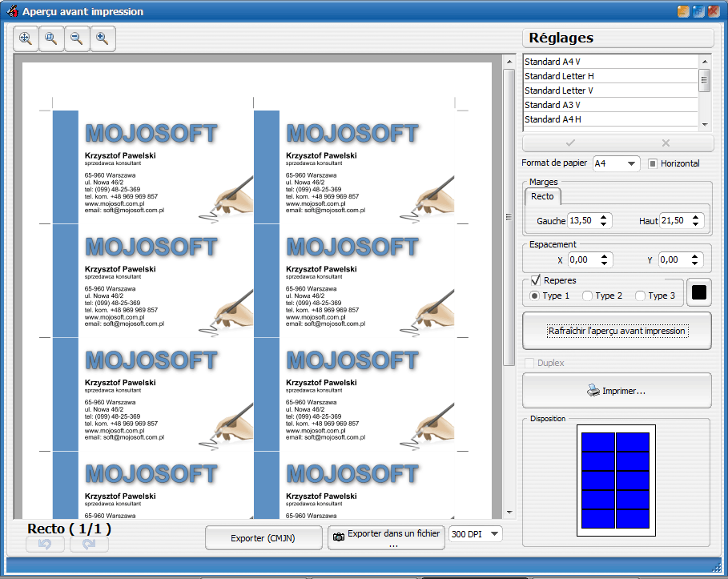Click the zoom-to-selection magnifier icon
This screenshot has height=579, width=728.
tap(51, 38)
